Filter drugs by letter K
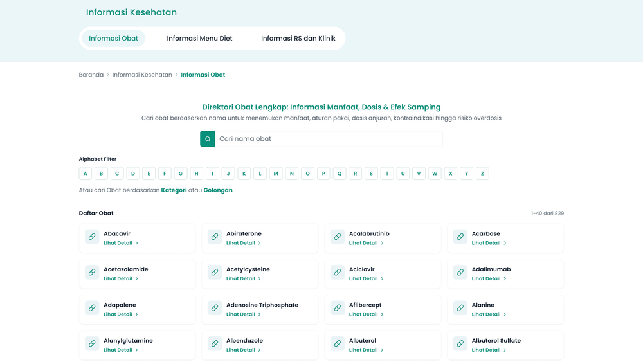This screenshot has height=364, width=643. pyautogui.click(x=244, y=174)
